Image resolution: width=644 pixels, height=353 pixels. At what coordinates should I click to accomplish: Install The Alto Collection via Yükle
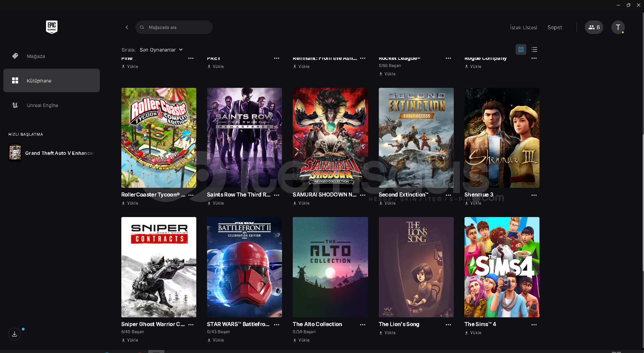[x=301, y=340]
